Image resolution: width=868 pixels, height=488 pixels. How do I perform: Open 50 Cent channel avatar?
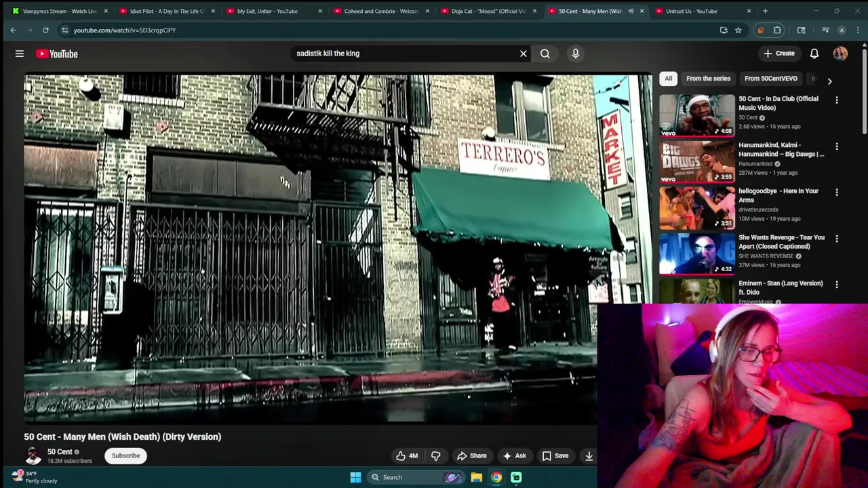(33, 455)
